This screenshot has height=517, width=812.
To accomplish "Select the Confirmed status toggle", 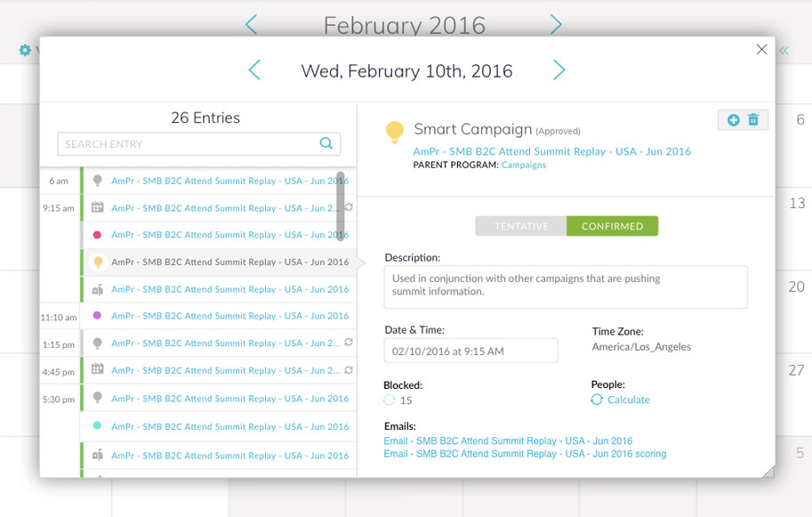I will click(612, 226).
